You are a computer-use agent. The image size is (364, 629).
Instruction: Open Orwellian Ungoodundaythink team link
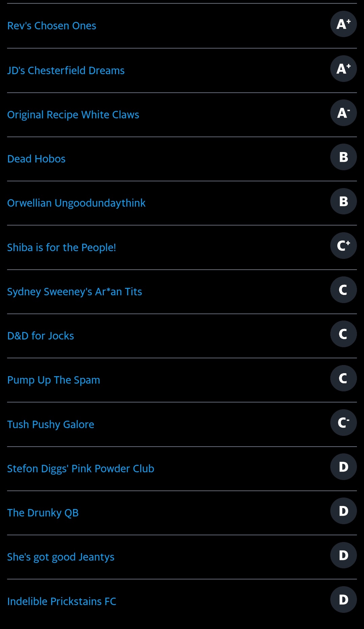76,203
